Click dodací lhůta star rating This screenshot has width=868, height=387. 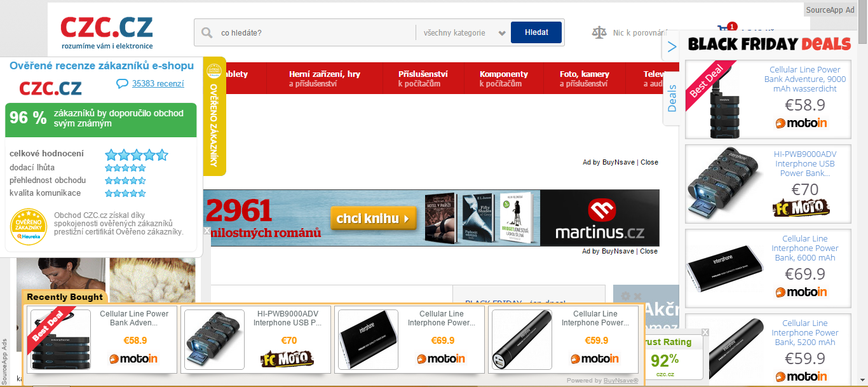click(x=125, y=168)
